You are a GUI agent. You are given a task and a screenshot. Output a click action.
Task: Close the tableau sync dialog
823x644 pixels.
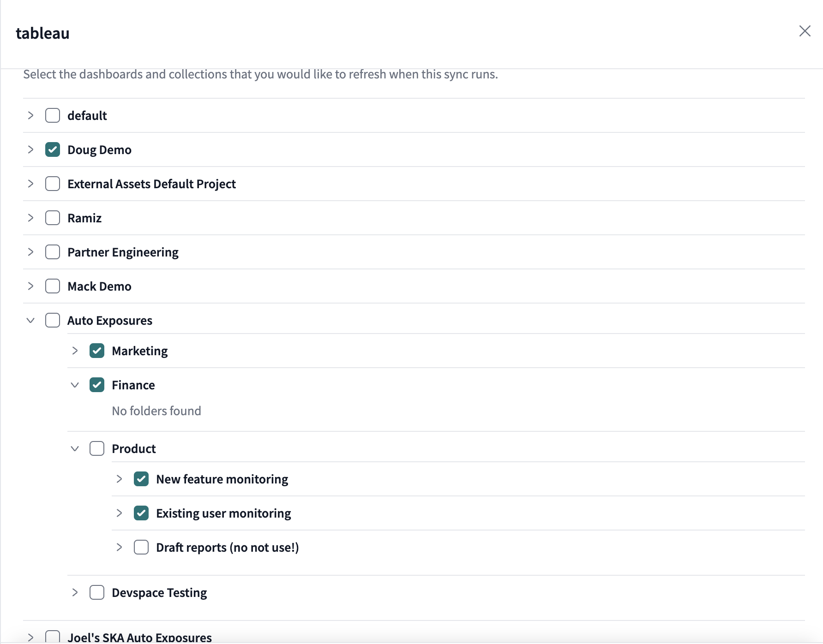(x=805, y=31)
